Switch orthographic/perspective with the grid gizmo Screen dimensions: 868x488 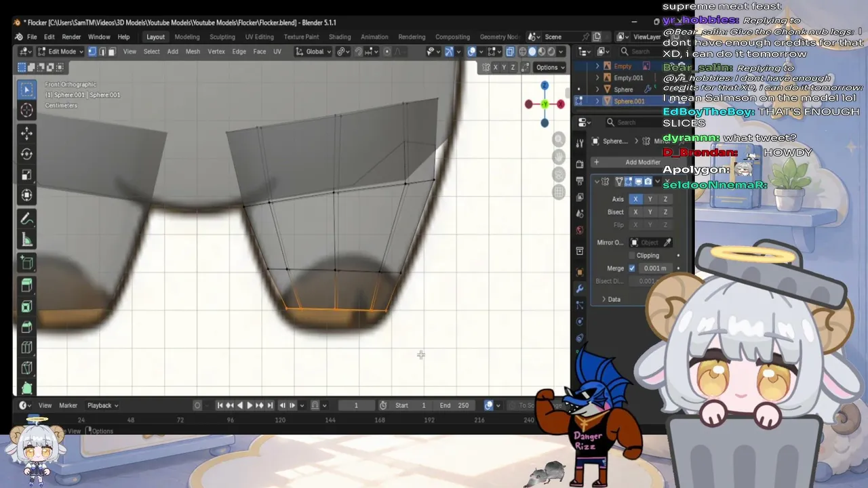pos(559,192)
